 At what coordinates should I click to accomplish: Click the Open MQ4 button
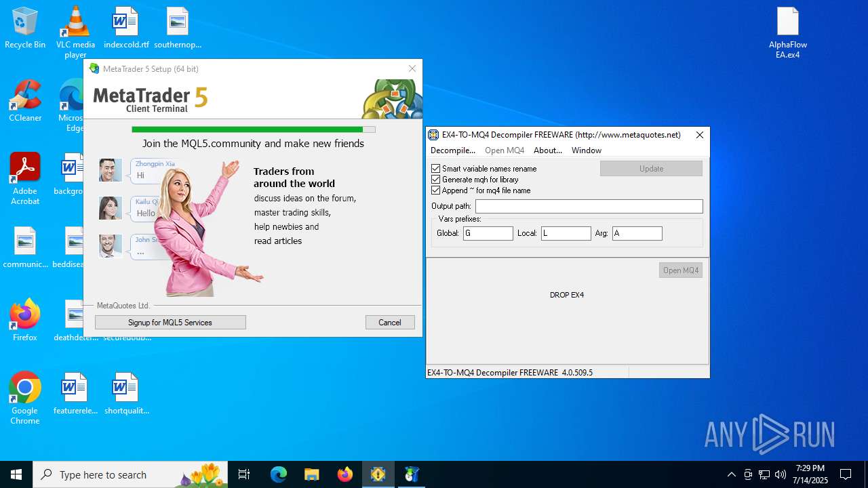(x=681, y=270)
